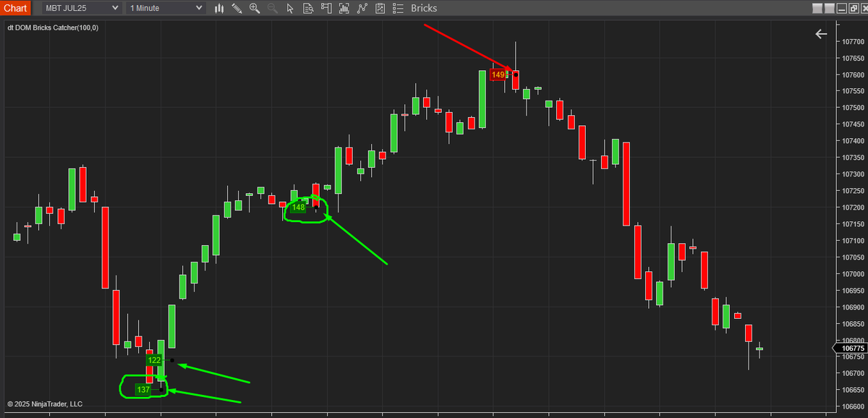Select the cursor pointer tool
The width and height of the screenshot is (868, 418).
coord(290,9)
